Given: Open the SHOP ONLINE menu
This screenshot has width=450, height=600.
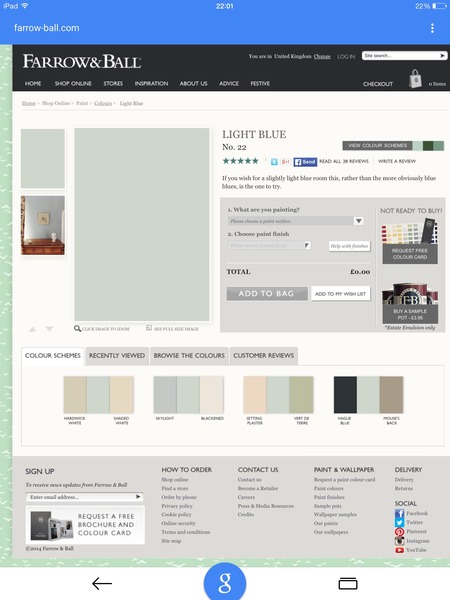Looking at the screenshot, I should 73,83.
